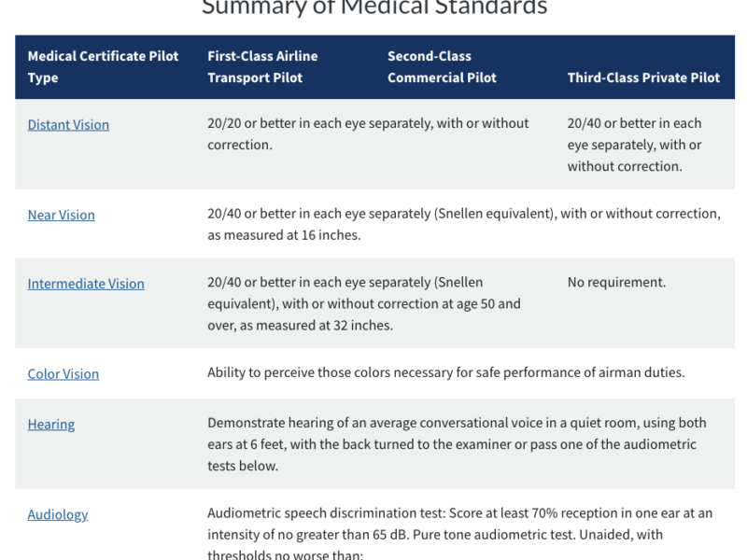Screen dimensions: 747x560
Task: Go to the Hearing link
Action: click(x=51, y=425)
